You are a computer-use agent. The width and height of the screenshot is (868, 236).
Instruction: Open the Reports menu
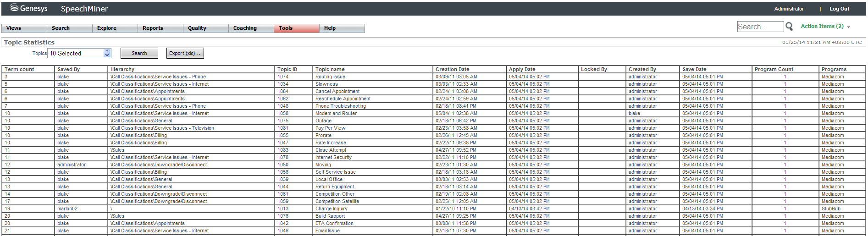[160, 28]
